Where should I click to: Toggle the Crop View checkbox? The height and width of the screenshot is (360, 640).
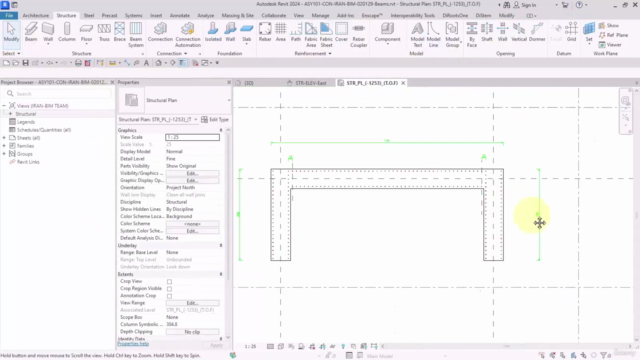coord(169,282)
